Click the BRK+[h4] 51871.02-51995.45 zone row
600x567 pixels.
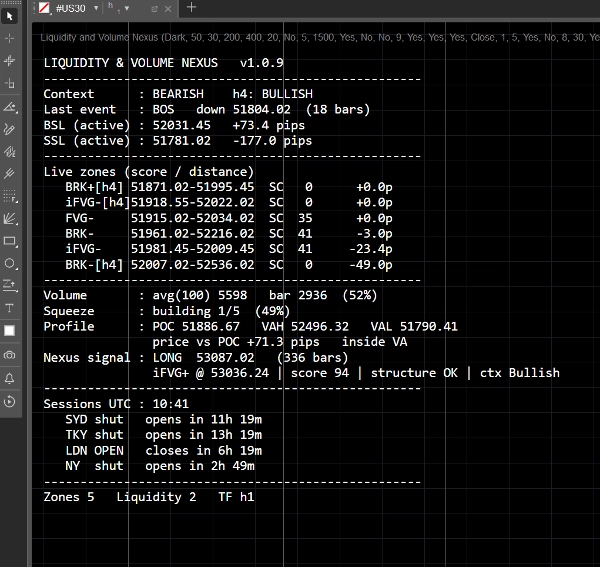(229, 187)
